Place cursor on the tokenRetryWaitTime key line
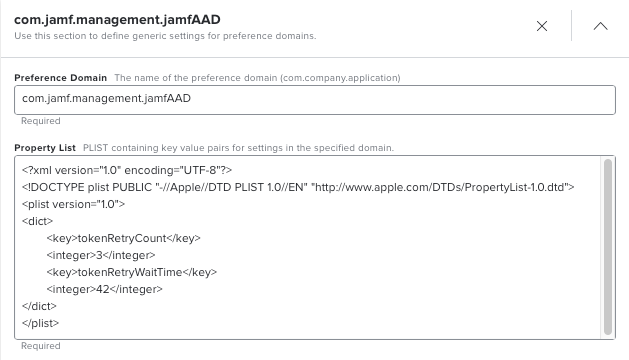 coord(132,272)
